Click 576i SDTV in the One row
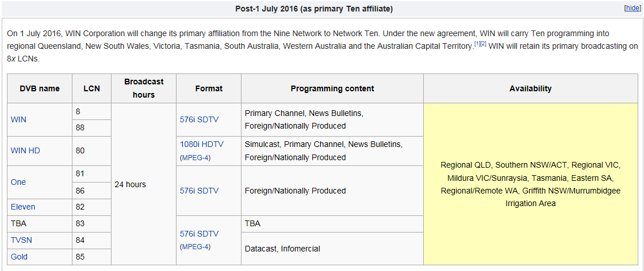This screenshot has width=644, height=271. coord(199,191)
